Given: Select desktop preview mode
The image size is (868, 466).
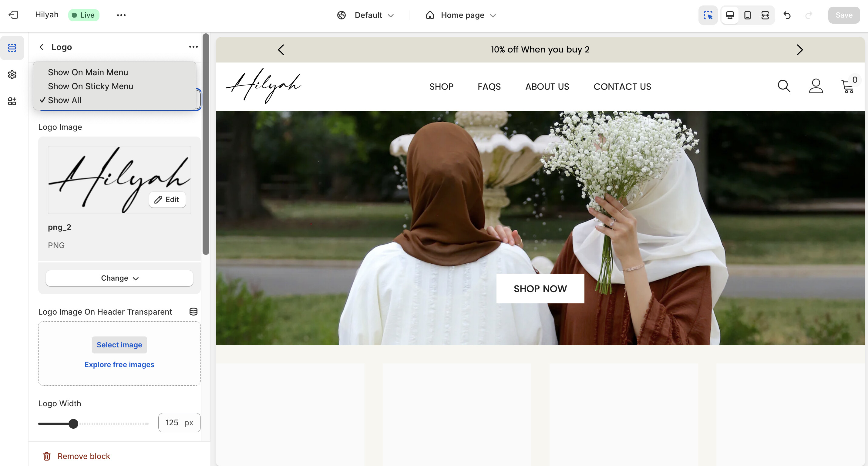Looking at the screenshot, I should coord(730,15).
